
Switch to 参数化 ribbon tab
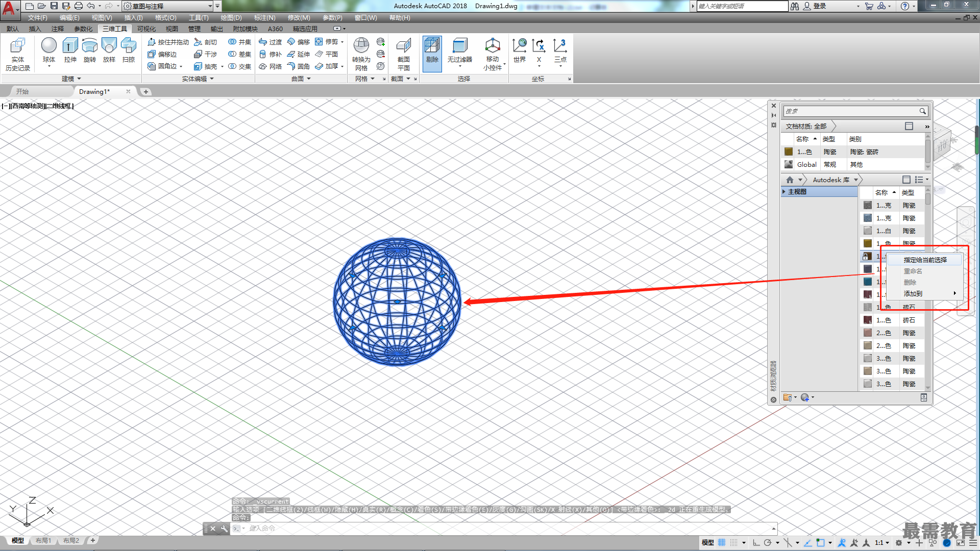tap(83, 29)
